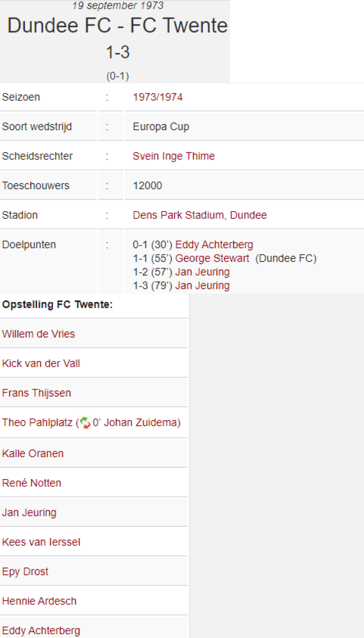
Task: Click George Stewart's name in goals list
Action: coord(212,258)
